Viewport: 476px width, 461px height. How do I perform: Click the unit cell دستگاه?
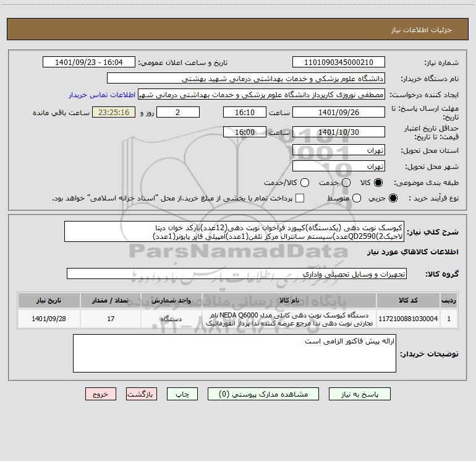point(171,319)
